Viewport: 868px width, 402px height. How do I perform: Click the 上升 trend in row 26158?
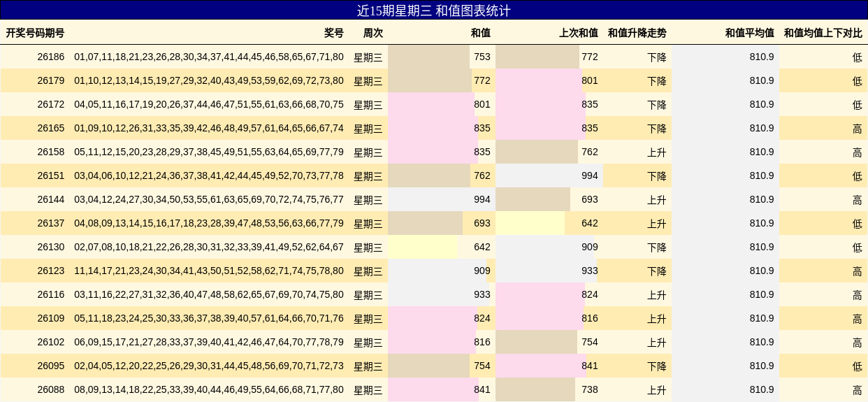[657, 152]
